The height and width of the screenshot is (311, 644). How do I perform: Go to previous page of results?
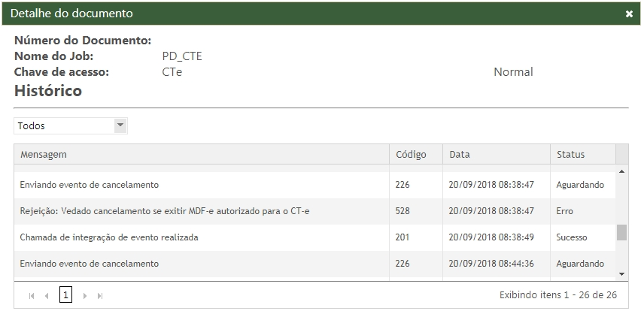tap(47, 296)
